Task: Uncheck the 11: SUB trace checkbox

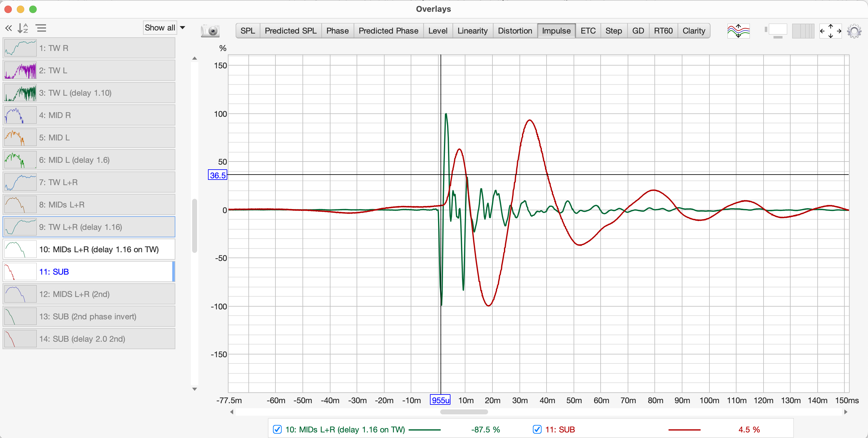Action: click(537, 429)
